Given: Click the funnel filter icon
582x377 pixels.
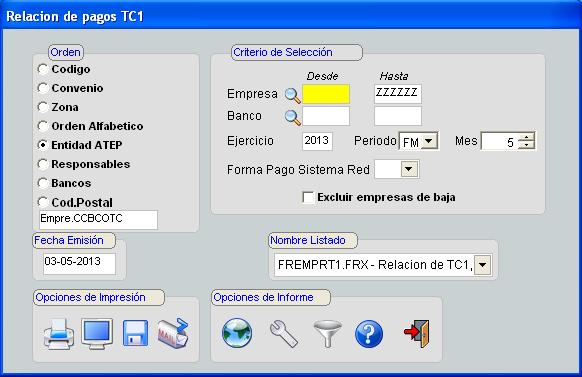Looking at the screenshot, I should [x=327, y=334].
